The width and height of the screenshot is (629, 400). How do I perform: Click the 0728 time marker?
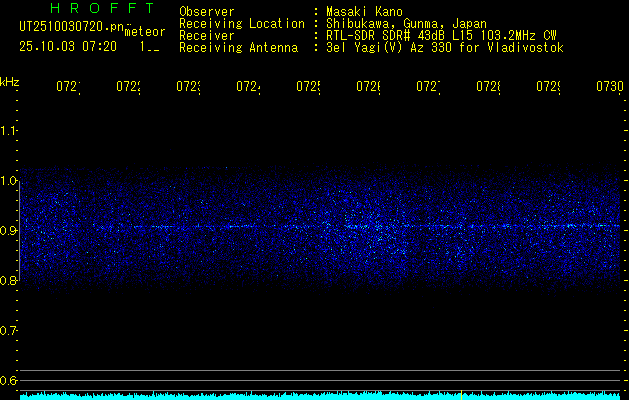[x=488, y=87]
